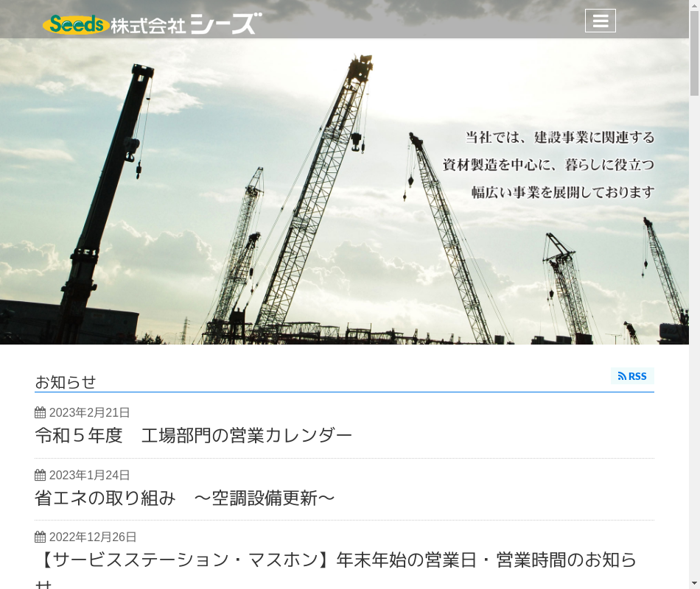The width and height of the screenshot is (700, 589).
Task: Click the RSS feed icon
Action: coord(622,376)
